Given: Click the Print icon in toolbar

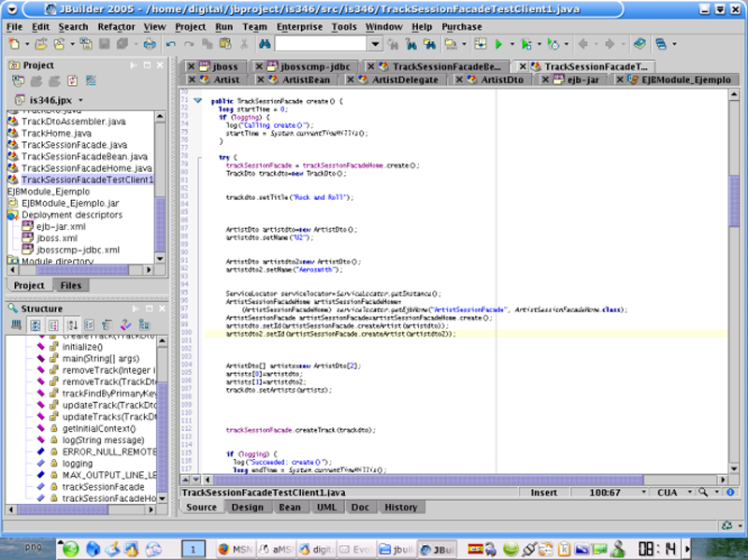Looking at the screenshot, I should (150, 44).
